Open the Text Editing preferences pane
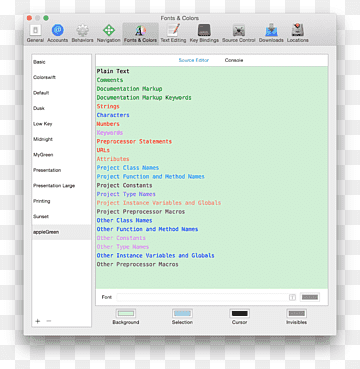Screen dimensions: 360x369 (x=173, y=34)
